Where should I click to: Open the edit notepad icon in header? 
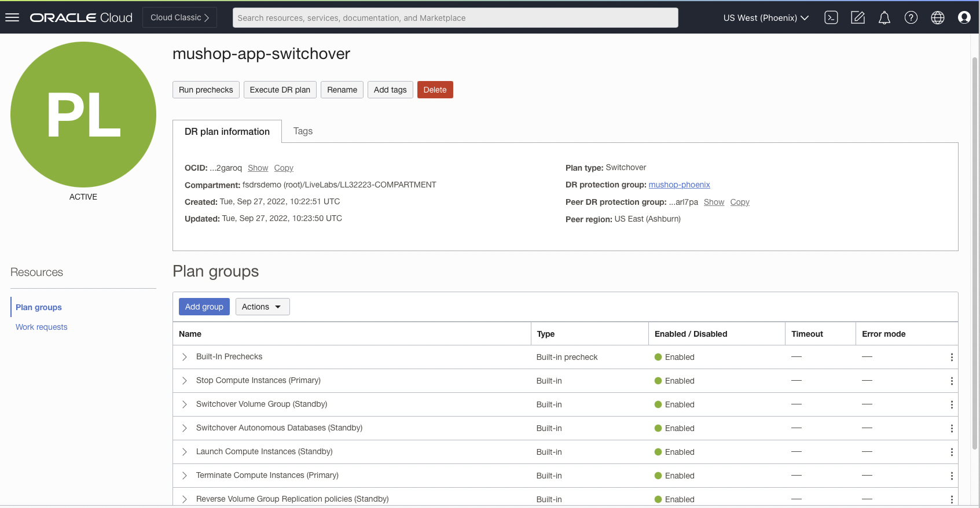pyautogui.click(x=857, y=18)
